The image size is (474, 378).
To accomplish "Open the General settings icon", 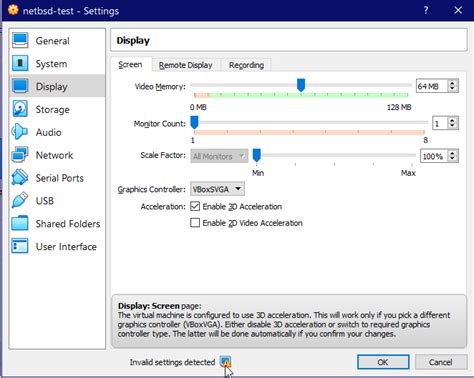I will [x=20, y=40].
